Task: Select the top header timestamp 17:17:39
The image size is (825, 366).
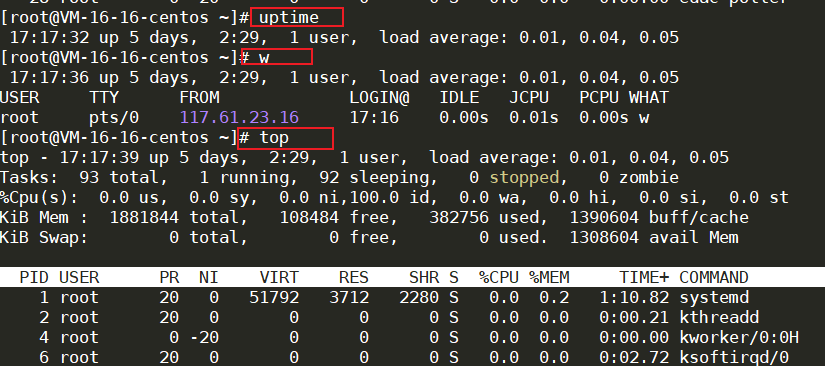Action: click(99, 157)
